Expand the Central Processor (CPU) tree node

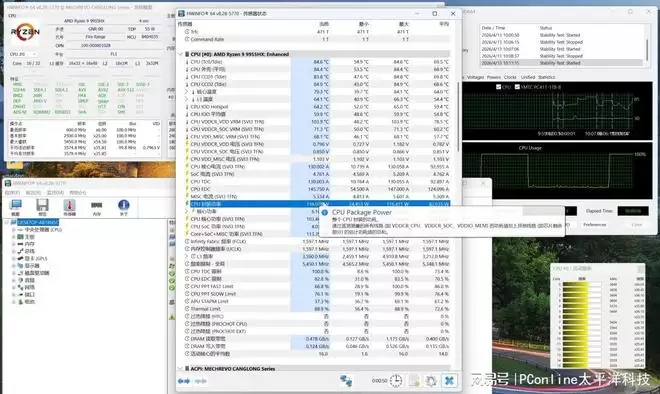13,230
